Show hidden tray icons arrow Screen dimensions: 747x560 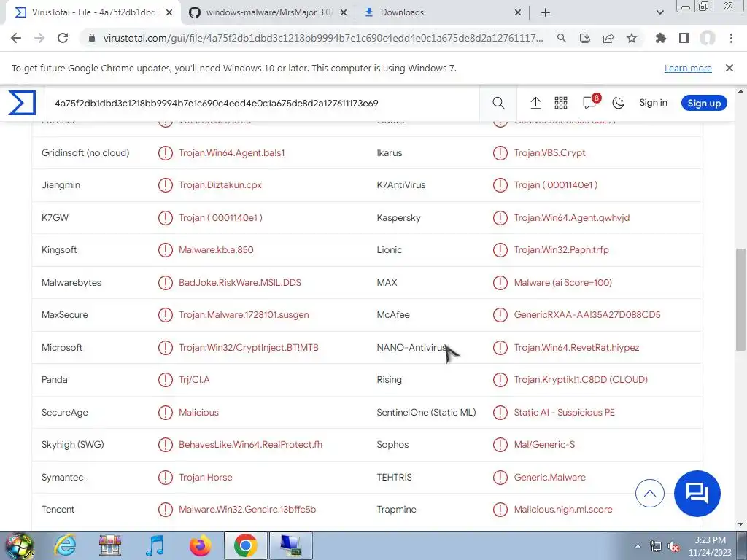(638, 547)
